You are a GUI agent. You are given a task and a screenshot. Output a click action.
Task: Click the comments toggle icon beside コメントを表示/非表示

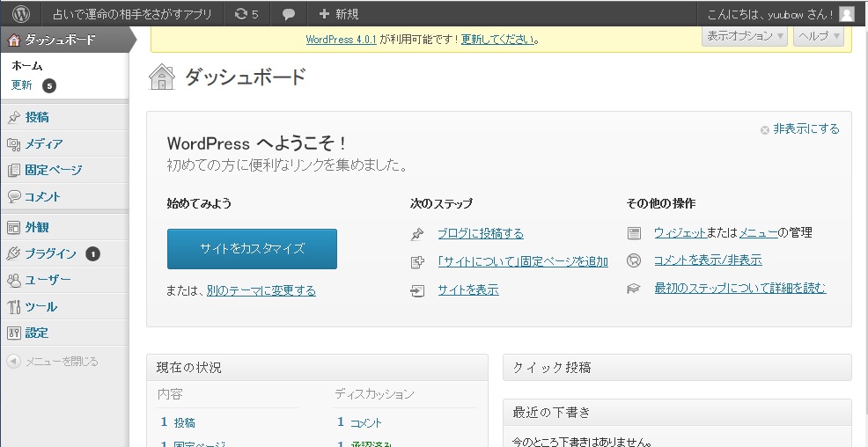[634, 260]
